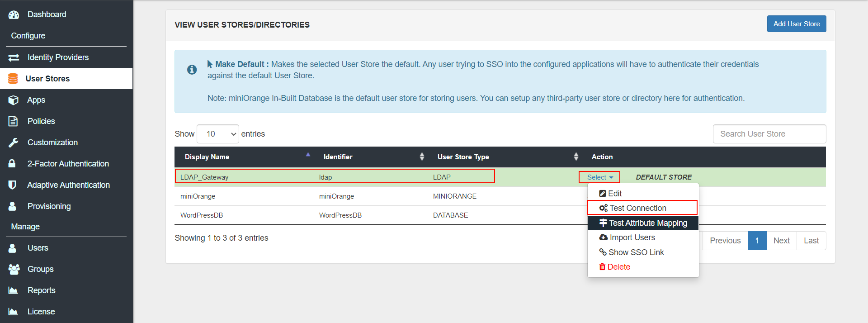Click the Show SSO Link chain icon
Viewport: 868px width, 323px height.
click(x=603, y=252)
